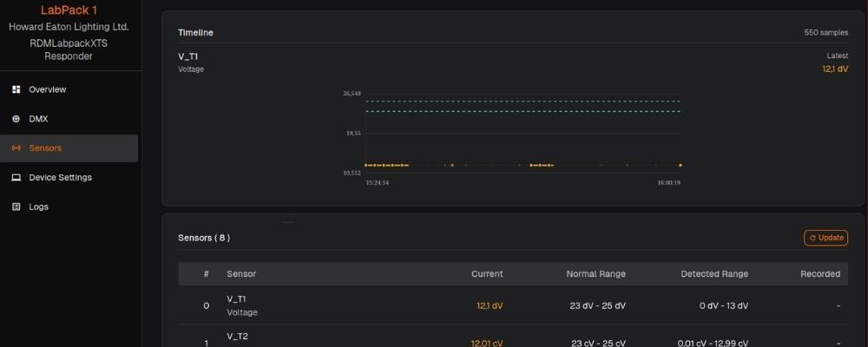The width and height of the screenshot is (868, 347).
Task: Click the V_T1 timeline title
Action: tap(188, 56)
